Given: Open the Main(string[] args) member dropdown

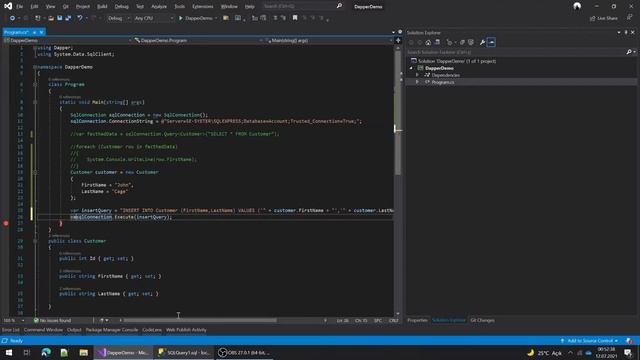Looking at the screenshot, I should (x=329, y=40).
